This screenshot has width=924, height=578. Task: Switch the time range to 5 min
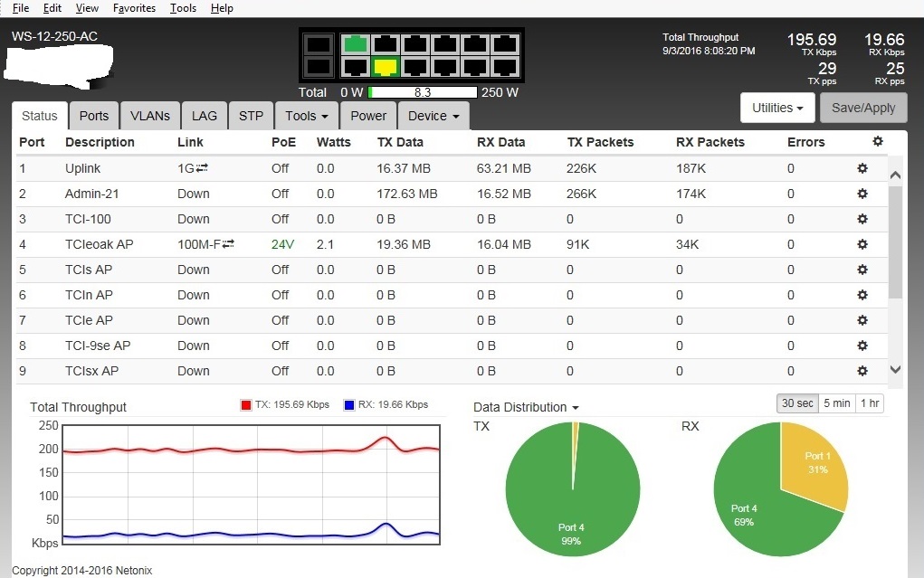pyautogui.click(x=836, y=403)
